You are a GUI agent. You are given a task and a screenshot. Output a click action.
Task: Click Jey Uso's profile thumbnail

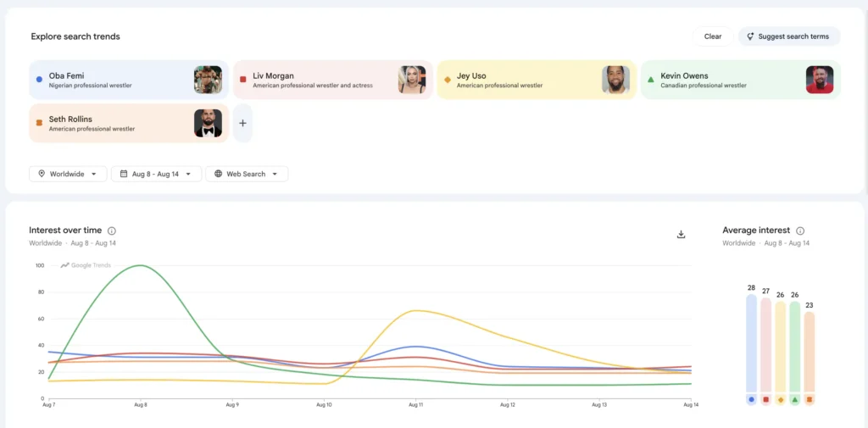tap(616, 80)
